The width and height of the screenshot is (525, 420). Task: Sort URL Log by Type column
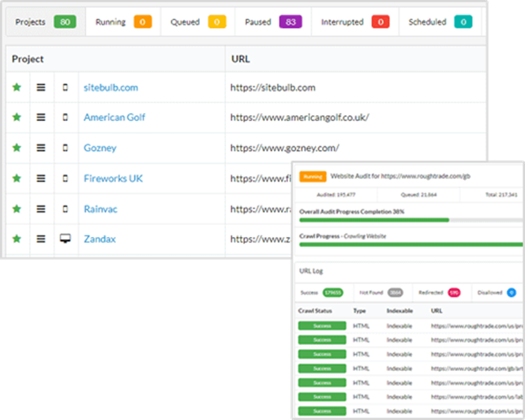[x=359, y=311]
